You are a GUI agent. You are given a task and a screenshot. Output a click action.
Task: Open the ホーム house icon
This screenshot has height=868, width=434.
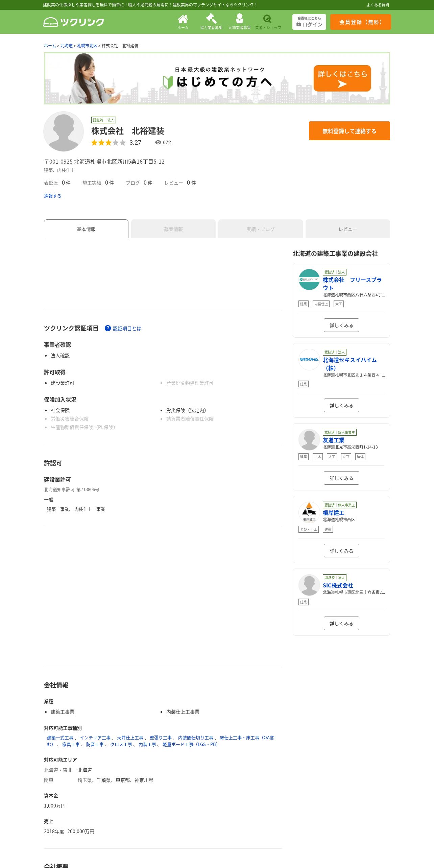pyautogui.click(x=183, y=19)
